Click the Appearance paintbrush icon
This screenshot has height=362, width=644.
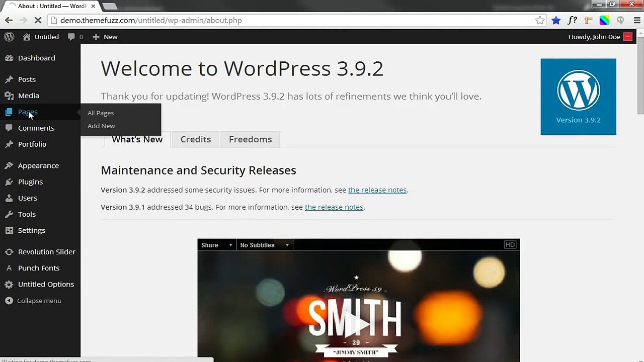coord(9,165)
